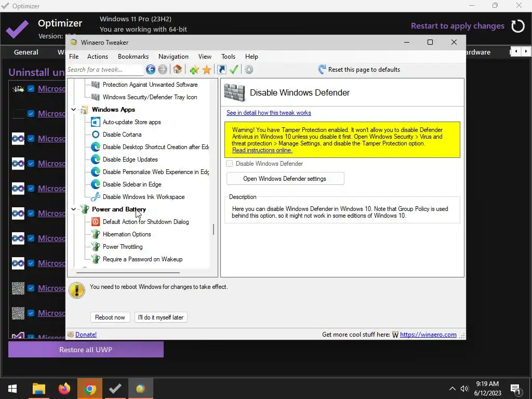Open Disable Windows Ink Workspace tweak
The image size is (532, 399).
click(x=143, y=197)
